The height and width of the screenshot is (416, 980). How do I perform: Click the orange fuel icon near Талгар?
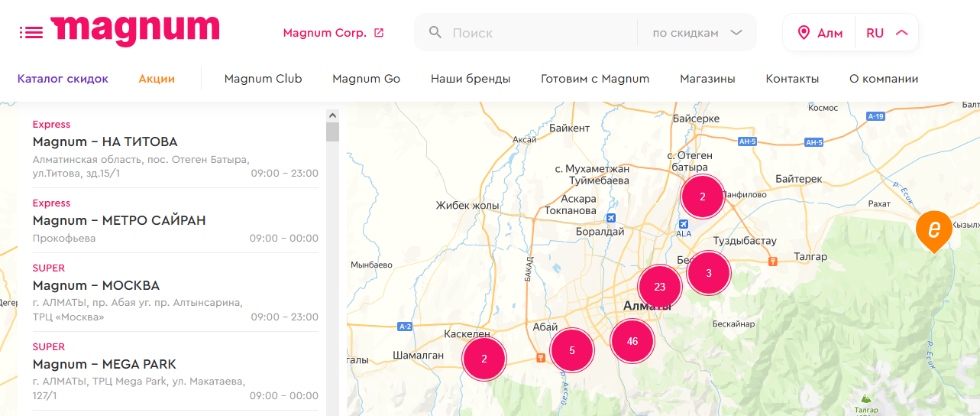point(773,261)
